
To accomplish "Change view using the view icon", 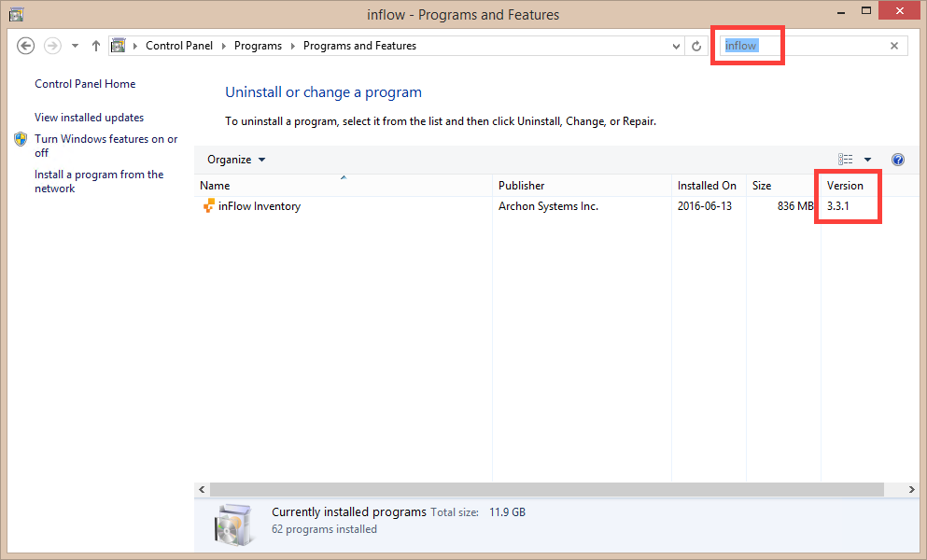I will (846, 159).
